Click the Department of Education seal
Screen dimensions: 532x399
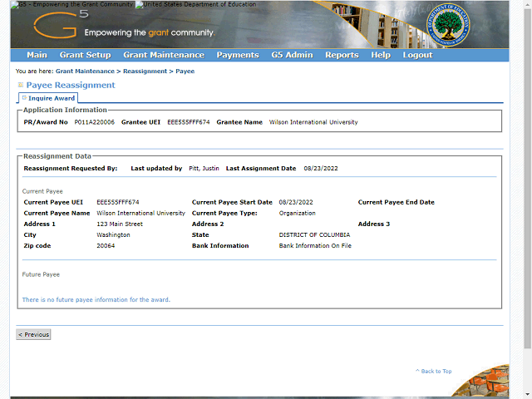(446, 26)
